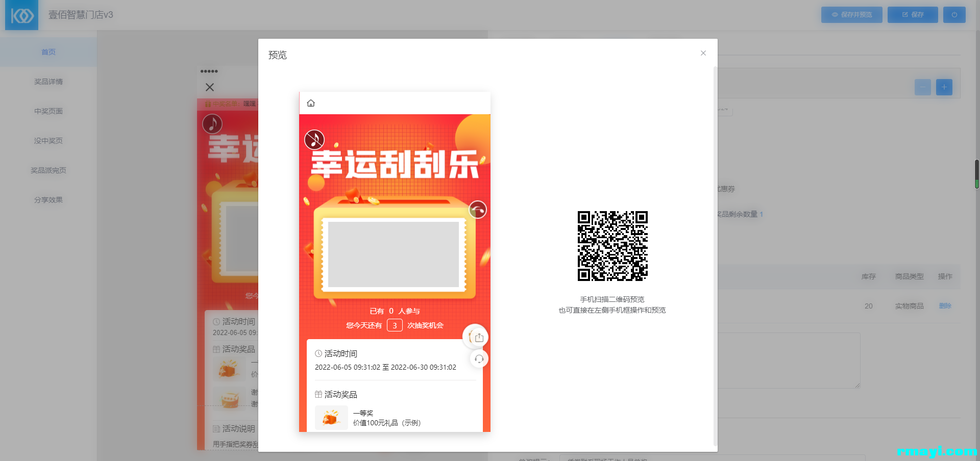The height and width of the screenshot is (461, 980).
Task: Click the 已有 0 人参与 text
Action: coord(395,311)
